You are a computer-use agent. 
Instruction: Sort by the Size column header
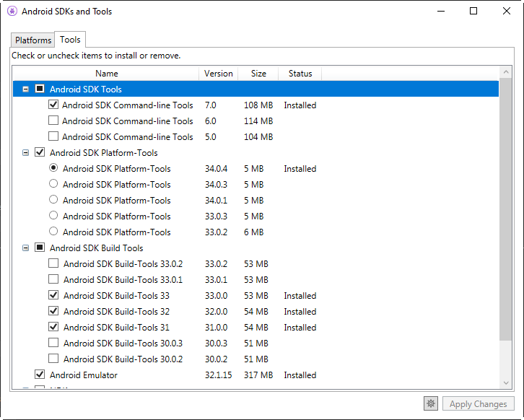[258, 74]
